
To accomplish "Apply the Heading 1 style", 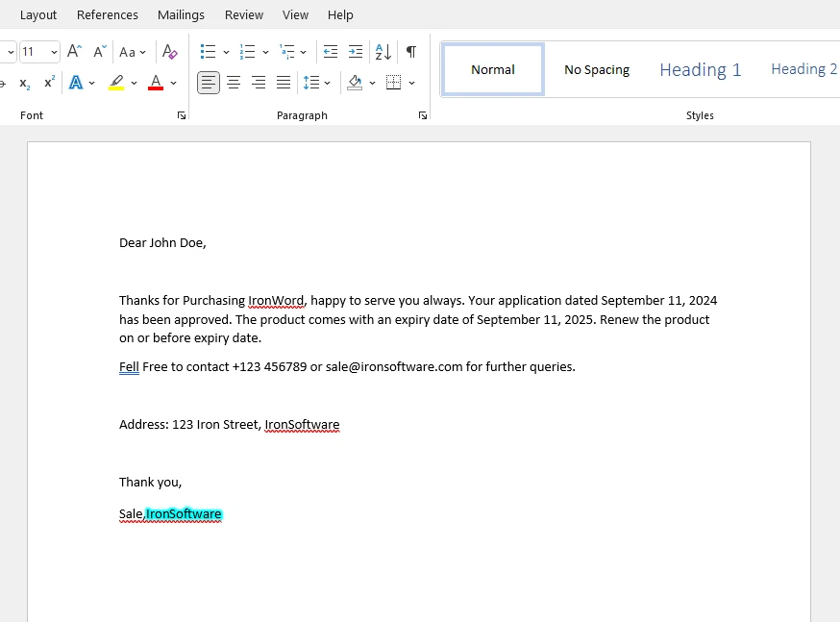I will [700, 69].
